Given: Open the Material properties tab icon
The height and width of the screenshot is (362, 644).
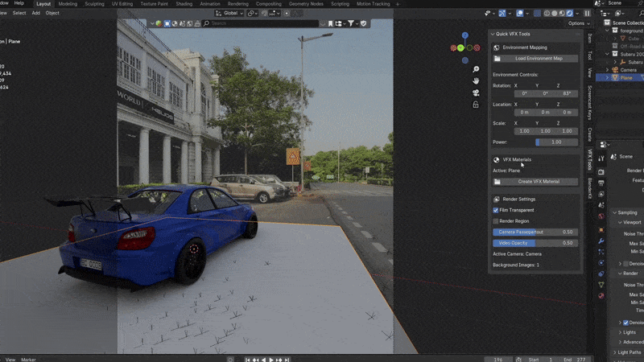Looking at the screenshot, I should (601, 295).
